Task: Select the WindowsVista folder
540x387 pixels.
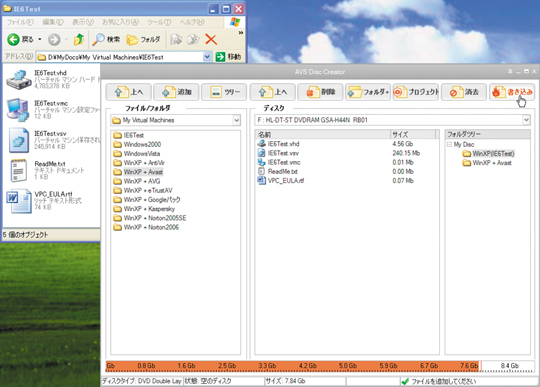Action: click(137, 154)
